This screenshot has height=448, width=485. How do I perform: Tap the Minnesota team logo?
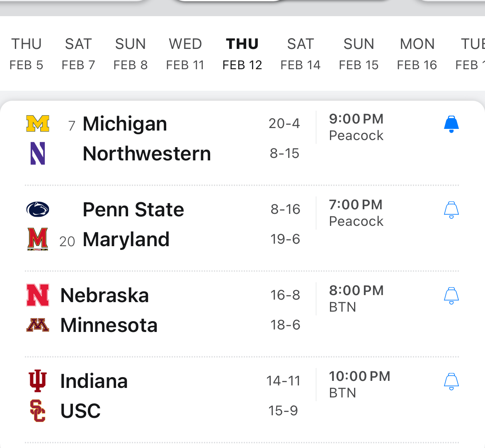pyautogui.click(x=38, y=325)
